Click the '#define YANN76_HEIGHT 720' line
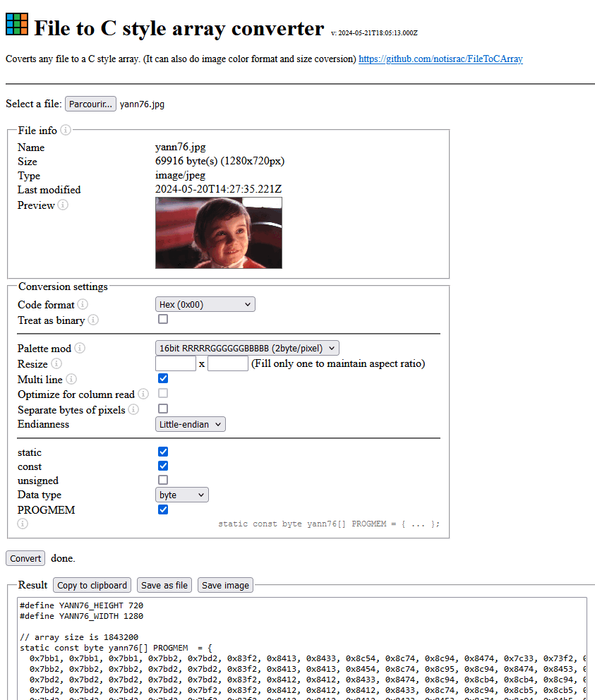 tap(81, 605)
